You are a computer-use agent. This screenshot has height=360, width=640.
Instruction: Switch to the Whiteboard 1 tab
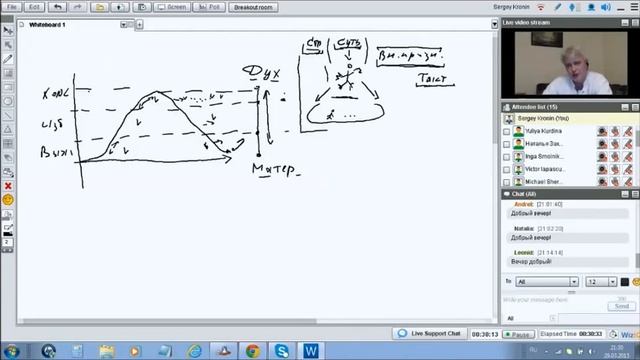click(47, 25)
